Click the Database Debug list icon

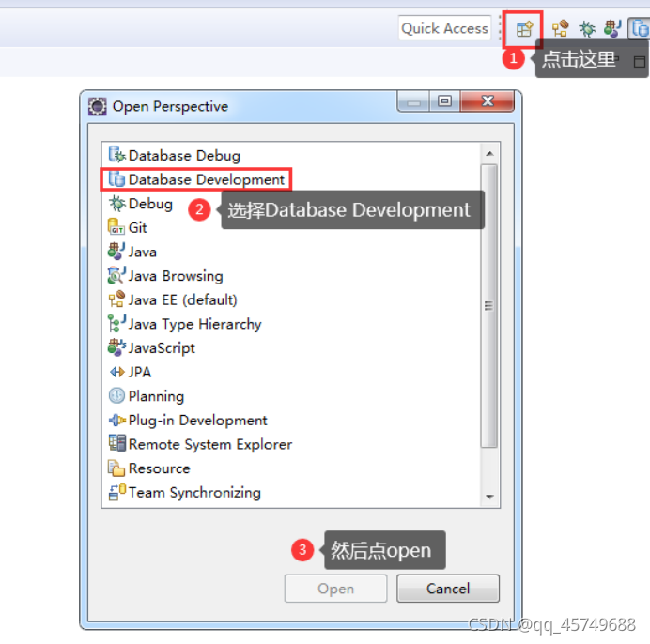tap(116, 155)
